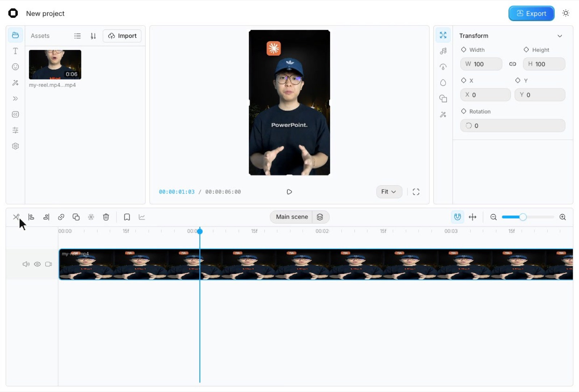Image resolution: width=579 pixels, height=392 pixels.
Task: Click the Width W 100 field
Action: click(481, 64)
